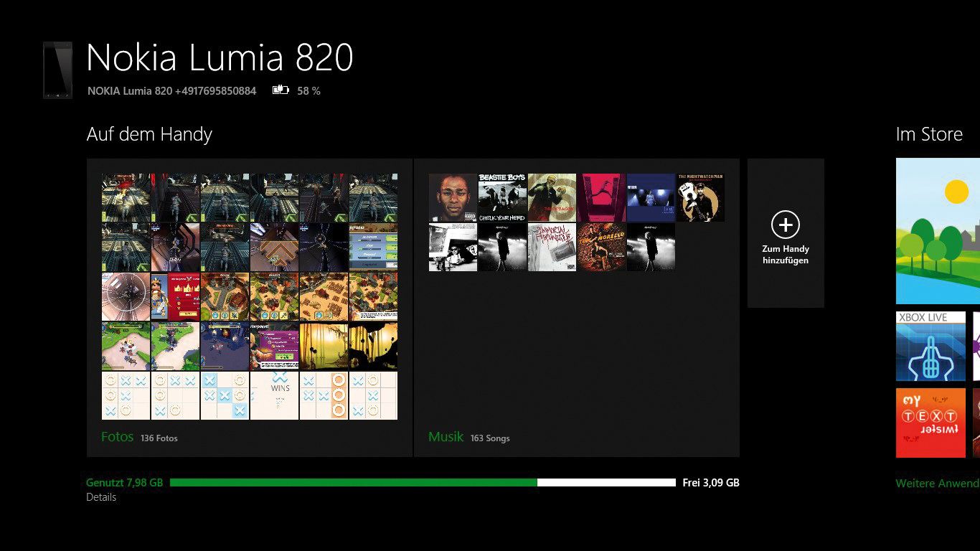Viewport: 980px width, 551px height.
Task: Open the album cover showing a man's face
Action: [453, 197]
